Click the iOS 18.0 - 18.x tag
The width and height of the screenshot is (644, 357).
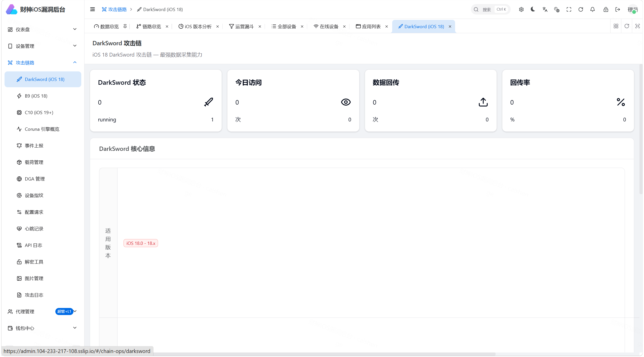141,243
